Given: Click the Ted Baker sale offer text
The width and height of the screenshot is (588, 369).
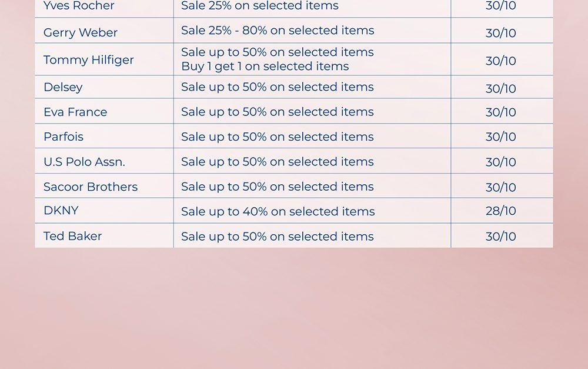Looking at the screenshot, I should point(278,237).
